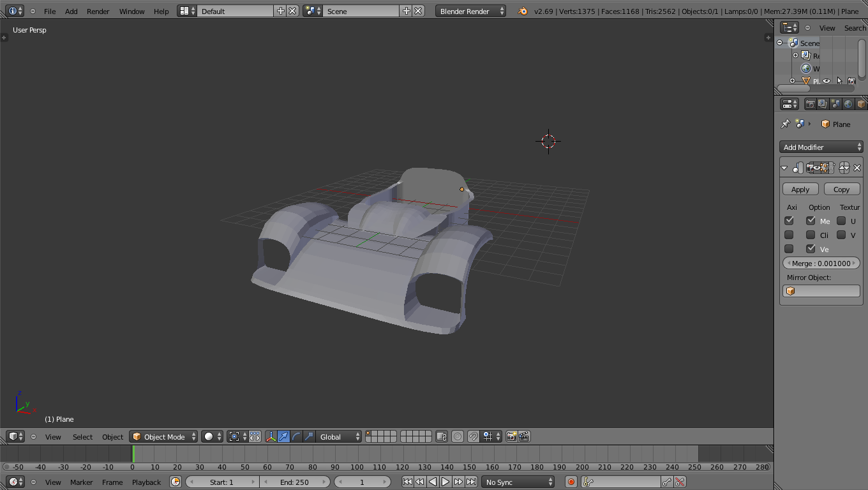Click the Merge 0.001000 slider

coord(821,263)
